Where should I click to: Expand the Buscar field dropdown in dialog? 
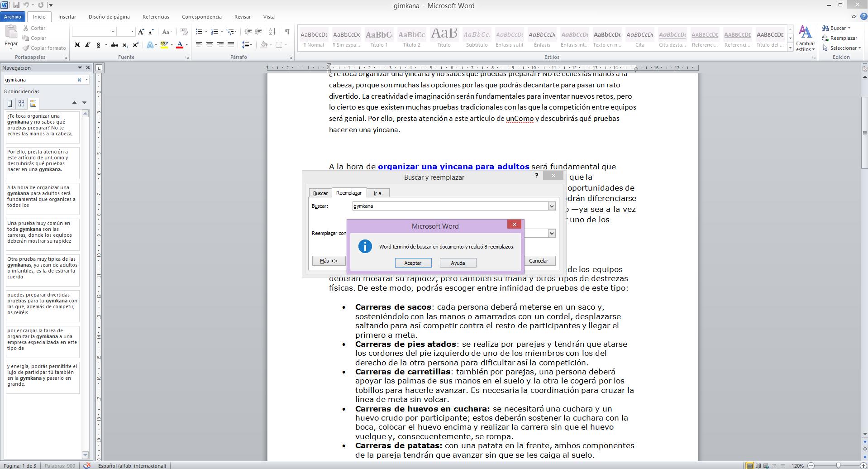552,206
